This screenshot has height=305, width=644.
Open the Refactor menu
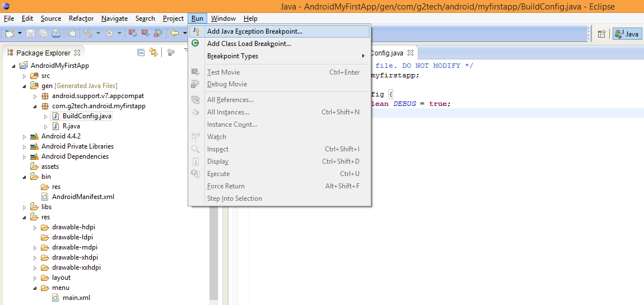81,19
